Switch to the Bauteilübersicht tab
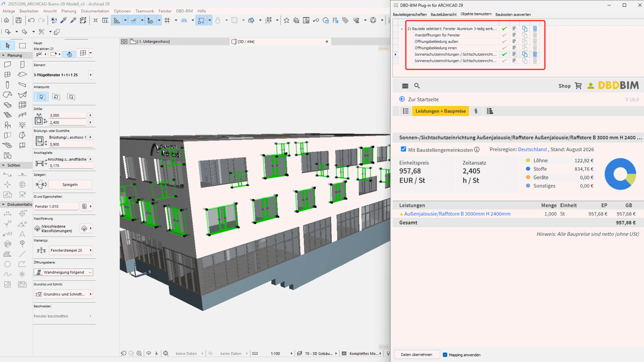The height and width of the screenshot is (362, 644). [x=443, y=14]
